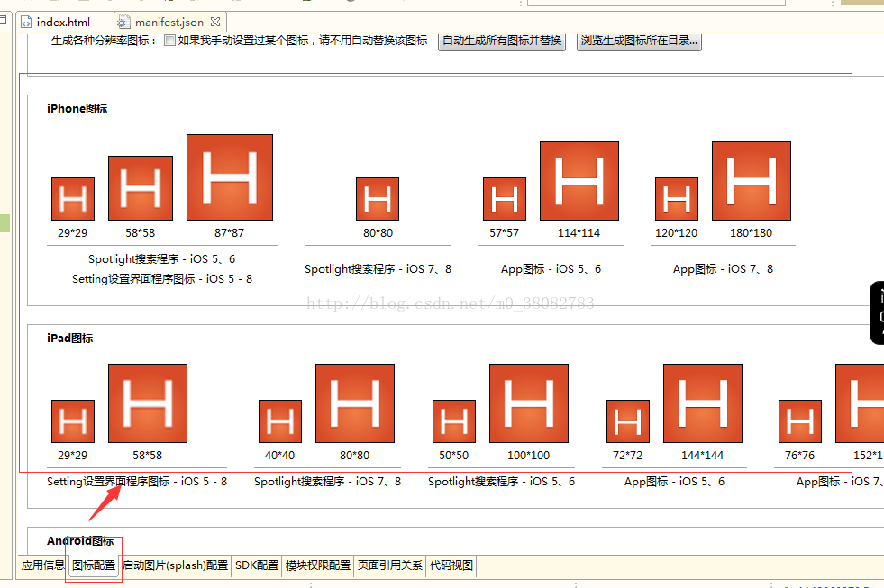Click the iPhone 80*80 Spotlight iOS 7 icon
The image size is (884, 588).
[378, 199]
